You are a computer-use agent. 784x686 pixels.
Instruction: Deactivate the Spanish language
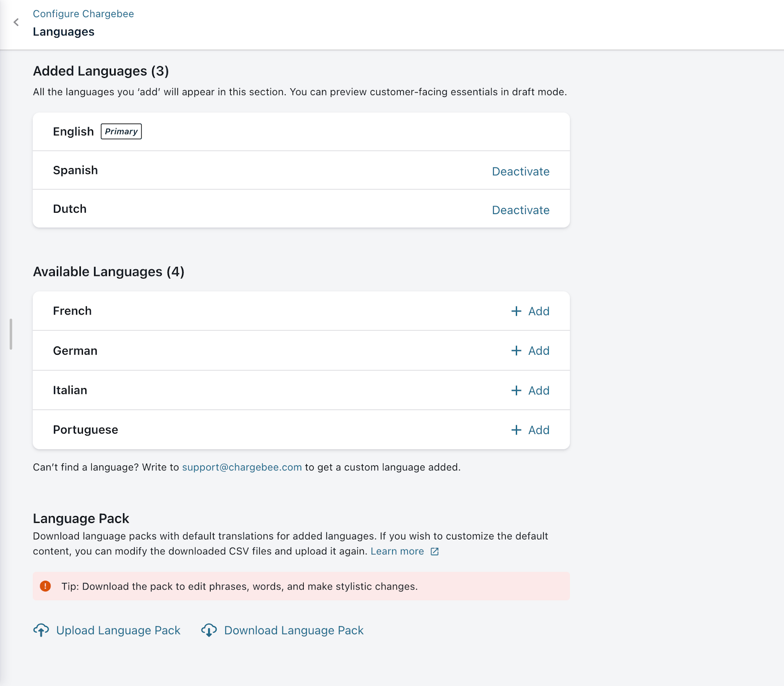pos(520,171)
